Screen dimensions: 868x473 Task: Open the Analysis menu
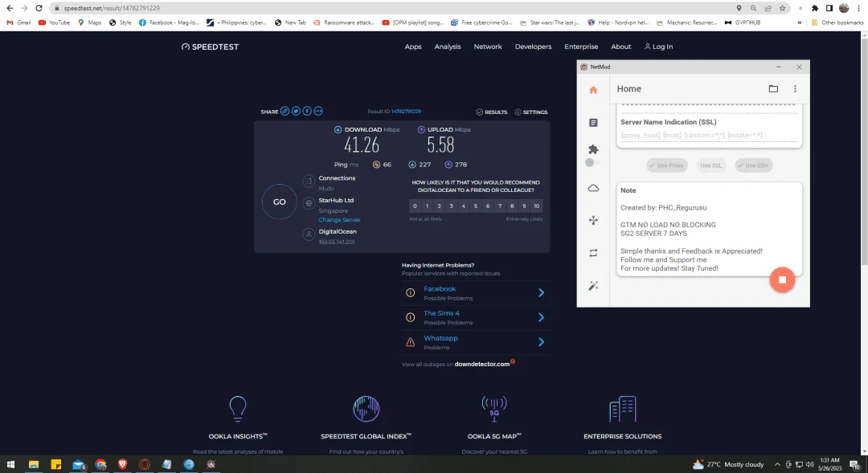pos(448,47)
